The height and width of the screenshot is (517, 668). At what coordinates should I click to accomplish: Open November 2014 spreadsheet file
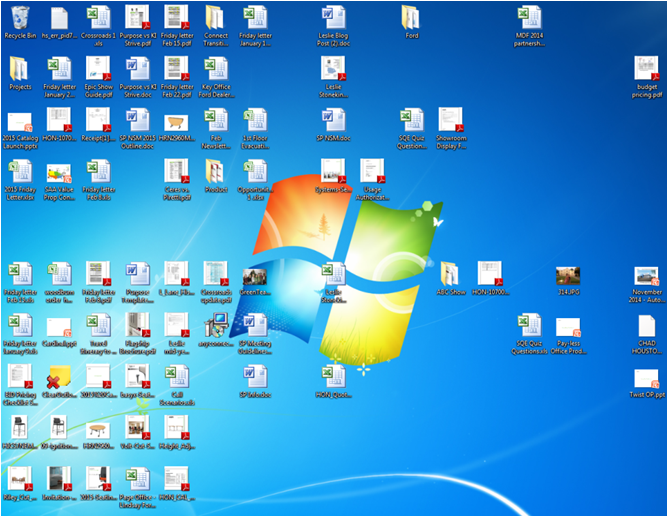click(x=647, y=275)
